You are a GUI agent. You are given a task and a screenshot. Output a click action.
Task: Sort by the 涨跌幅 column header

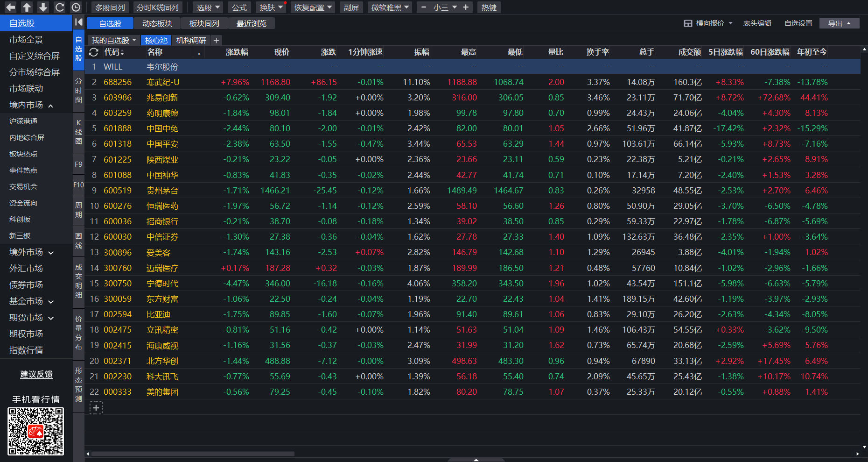[237, 52]
